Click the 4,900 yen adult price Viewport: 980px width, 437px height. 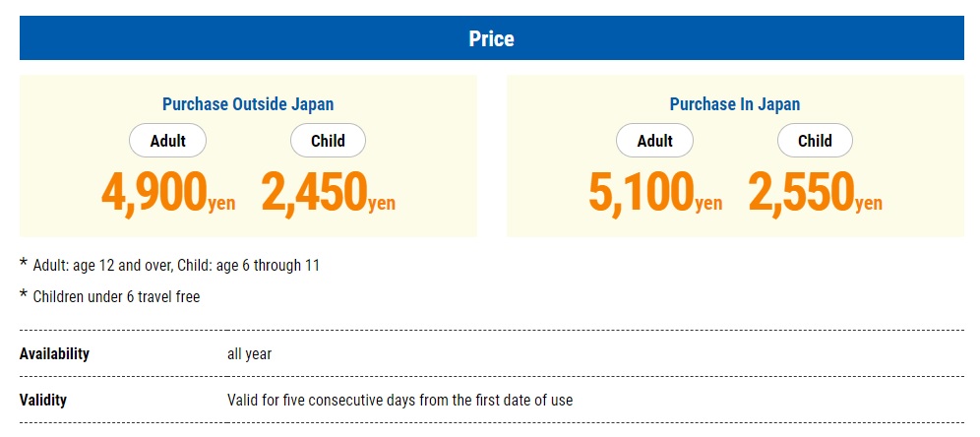point(168,193)
